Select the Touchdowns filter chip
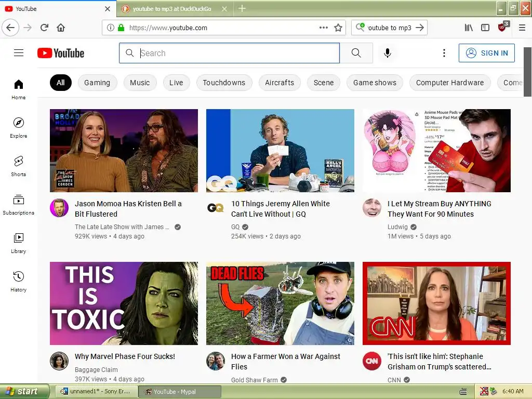 (x=224, y=83)
